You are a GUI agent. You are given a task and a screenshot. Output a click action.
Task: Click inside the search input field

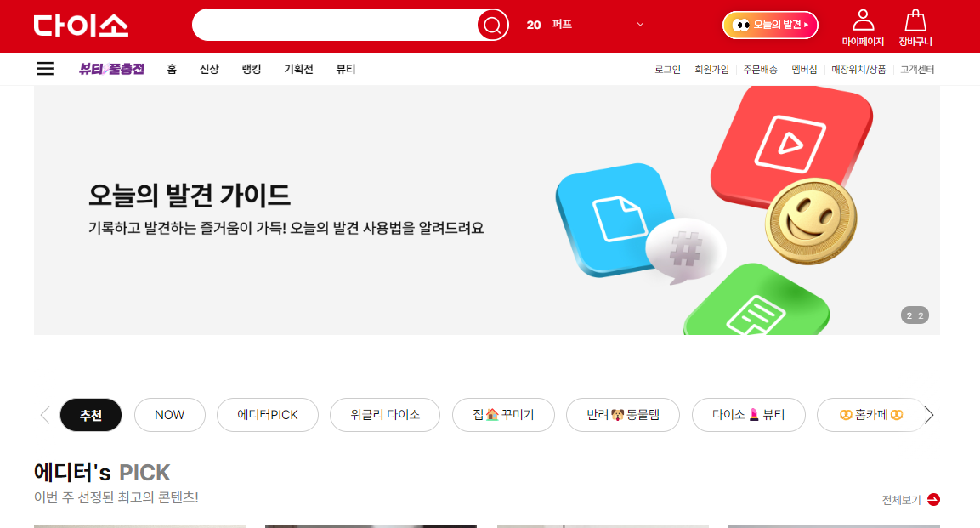pyautogui.click(x=340, y=26)
